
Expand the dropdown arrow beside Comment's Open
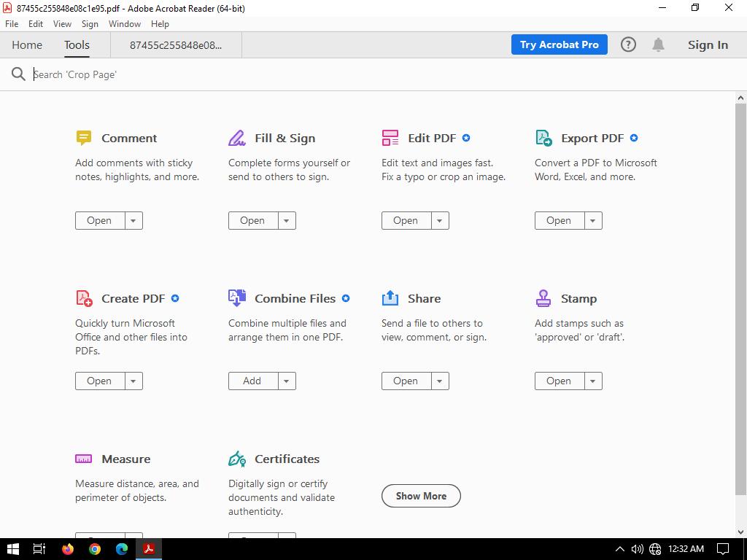coord(133,220)
